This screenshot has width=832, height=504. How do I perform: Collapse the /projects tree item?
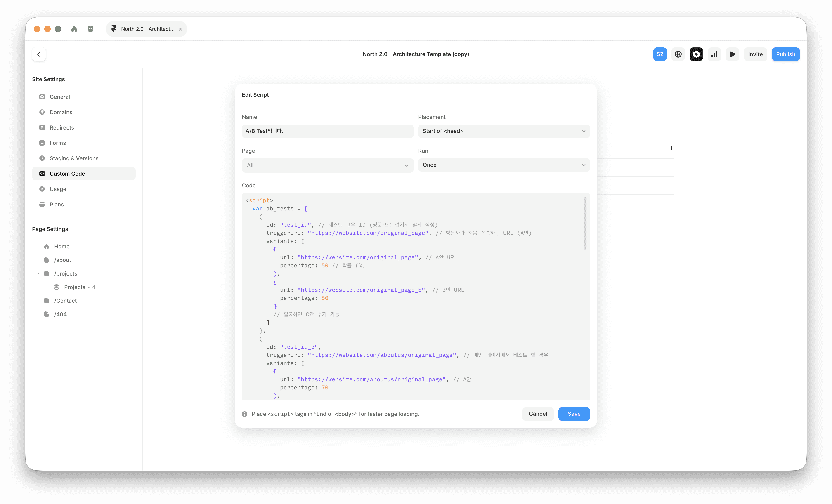tap(38, 273)
